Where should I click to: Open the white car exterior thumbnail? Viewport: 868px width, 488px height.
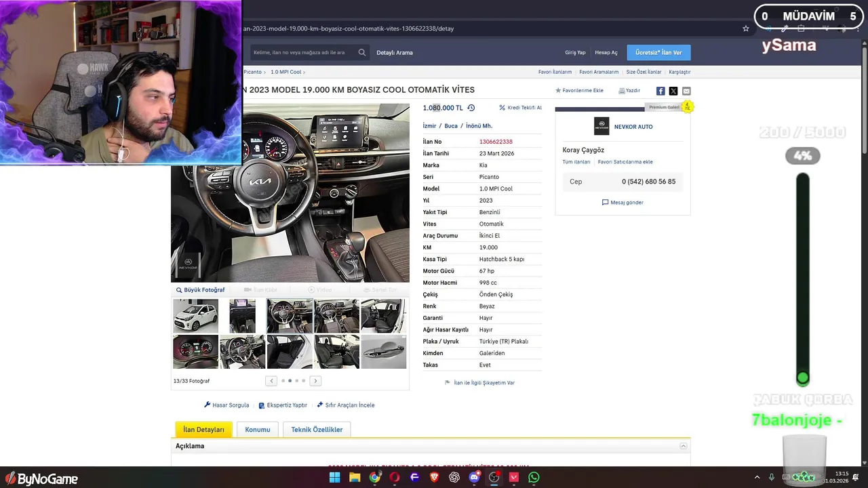pyautogui.click(x=195, y=316)
